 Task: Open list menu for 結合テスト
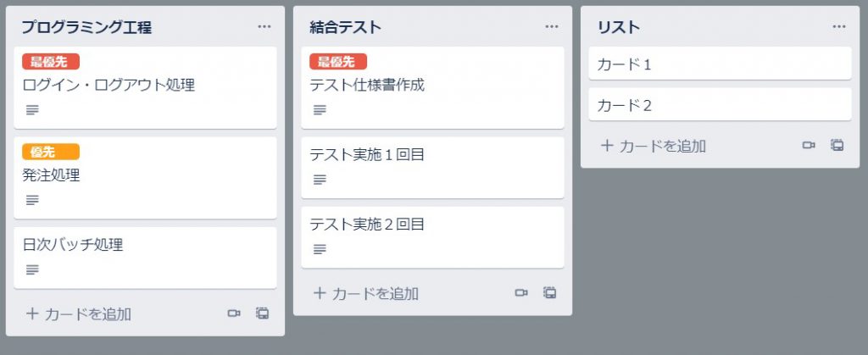pos(552,26)
